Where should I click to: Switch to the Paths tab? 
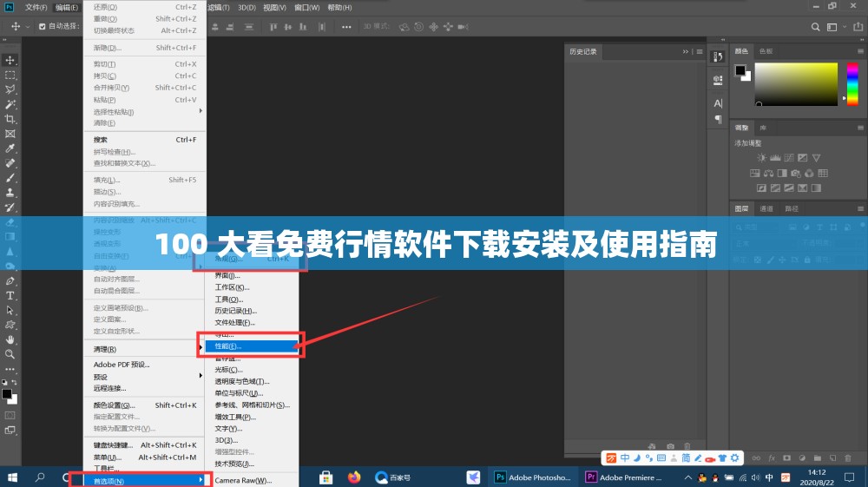[x=792, y=208]
